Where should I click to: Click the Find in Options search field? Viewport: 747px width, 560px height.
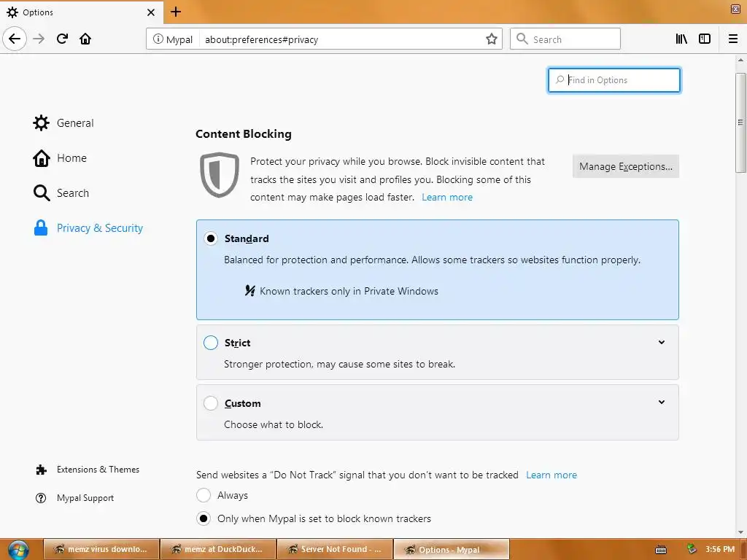click(x=614, y=80)
